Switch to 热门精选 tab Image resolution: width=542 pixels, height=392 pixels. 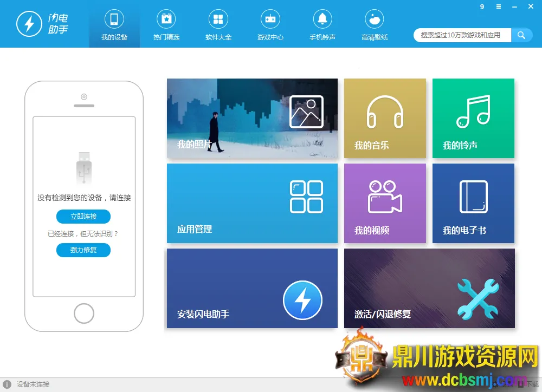(166, 25)
